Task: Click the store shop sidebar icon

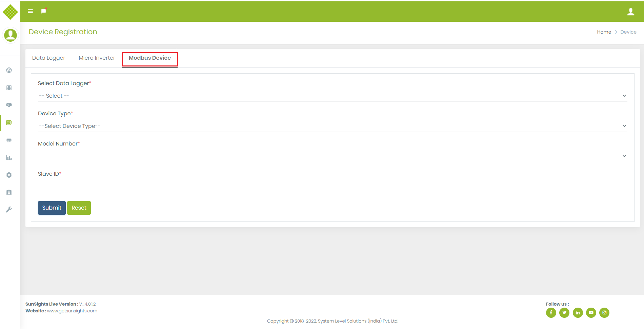Action: pos(9,140)
